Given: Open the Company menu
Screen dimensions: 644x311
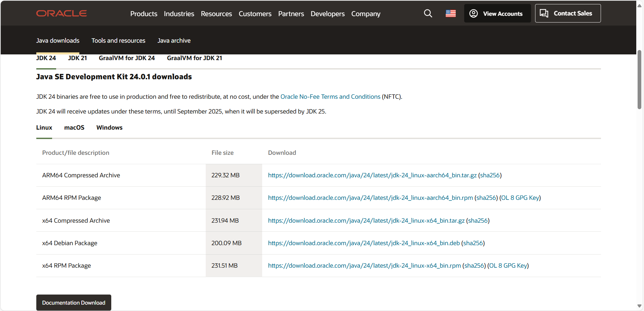Looking at the screenshot, I should click(x=366, y=14).
